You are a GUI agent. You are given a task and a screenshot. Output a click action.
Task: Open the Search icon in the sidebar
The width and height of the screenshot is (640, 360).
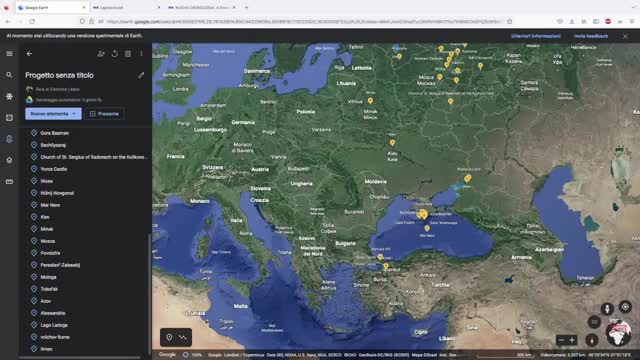click(x=9, y=75)
